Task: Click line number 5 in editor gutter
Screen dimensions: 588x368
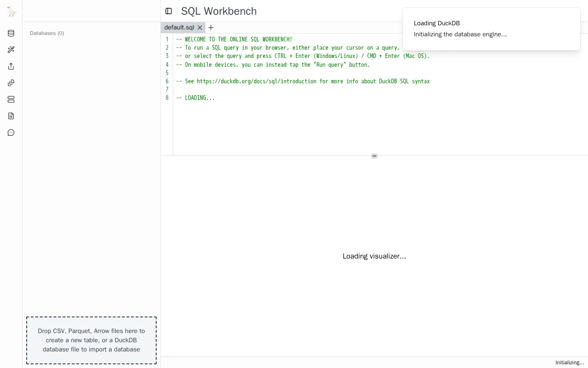Action: [167, 73]
